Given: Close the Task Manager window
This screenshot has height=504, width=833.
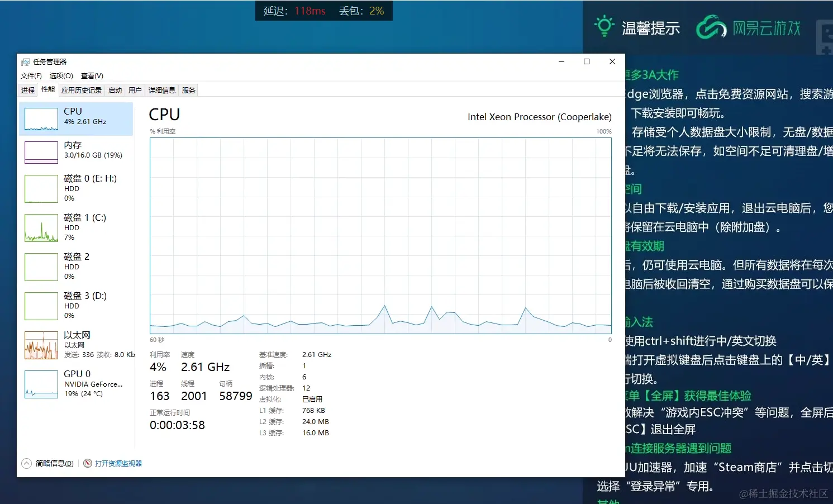Looking at the screenshot, I should [612, 61].
